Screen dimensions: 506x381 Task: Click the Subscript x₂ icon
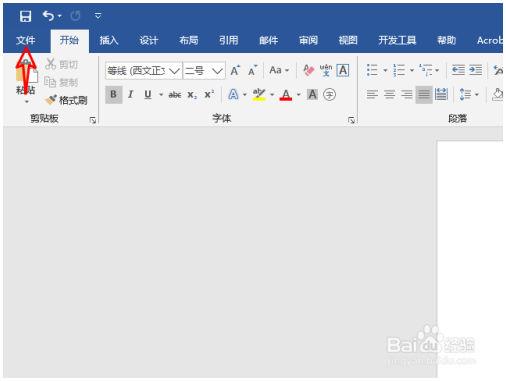192,95
